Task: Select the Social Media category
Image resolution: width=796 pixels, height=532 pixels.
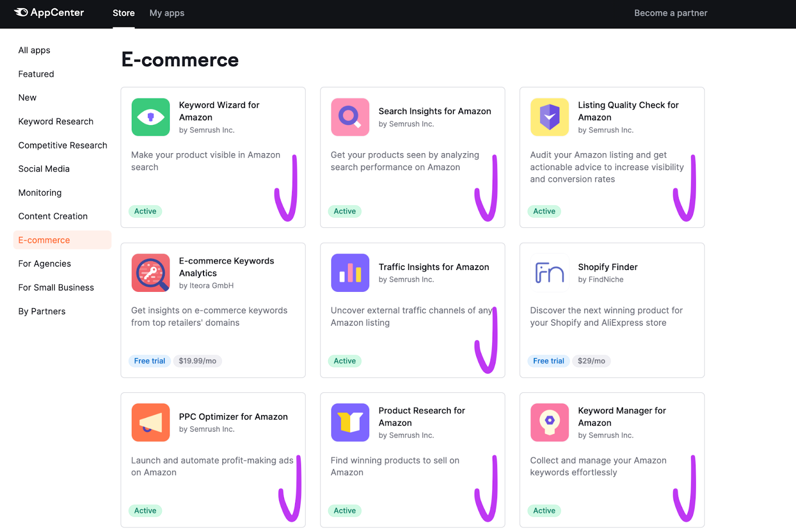Action: click(44, 169)
